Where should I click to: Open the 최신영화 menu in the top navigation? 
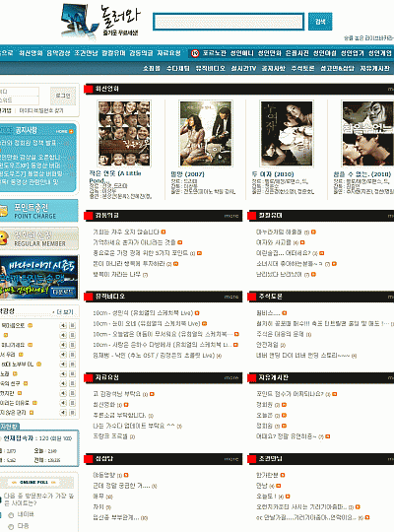[x=31, y=53]
